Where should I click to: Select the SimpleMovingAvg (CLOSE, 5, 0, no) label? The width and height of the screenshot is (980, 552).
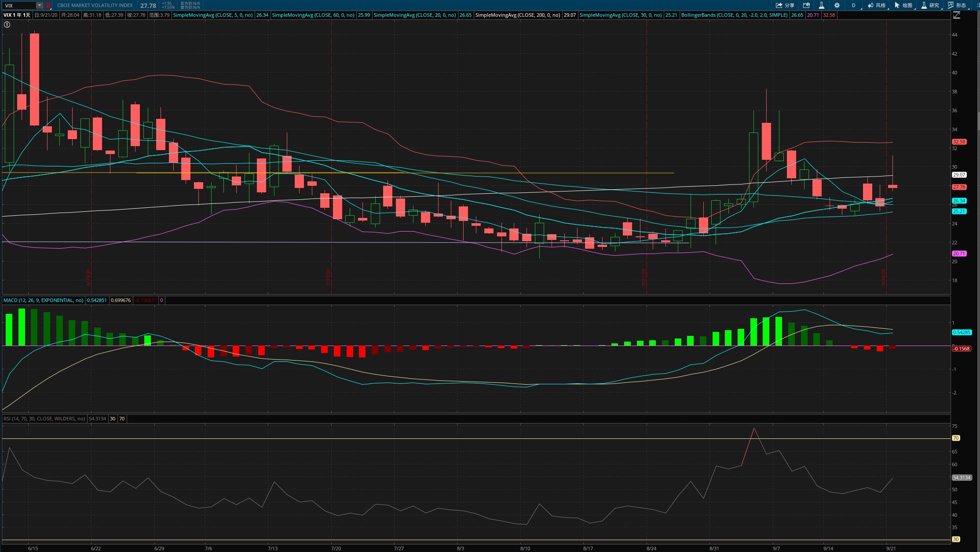pos(213,15)
